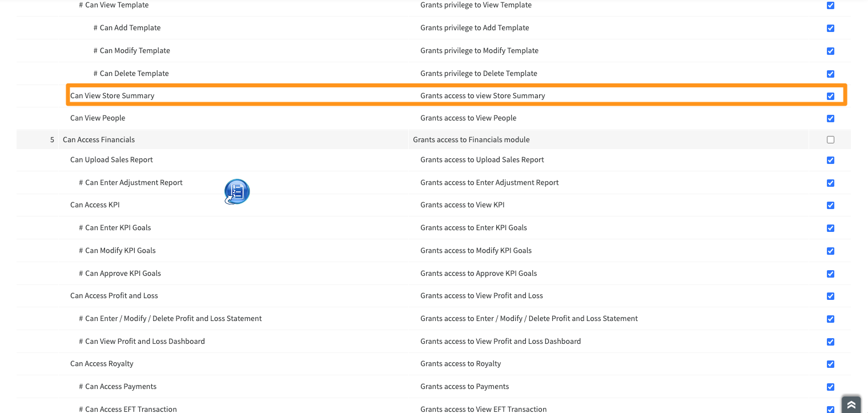Toggle the Can Access Profit and Loss checkbox
This screenshot has width=868, height=413.
830,296
